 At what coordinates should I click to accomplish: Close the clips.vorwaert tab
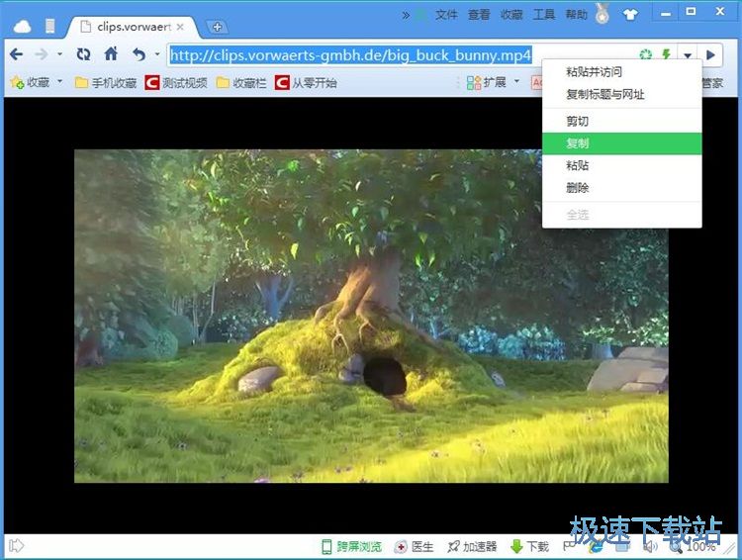point(180,27)
